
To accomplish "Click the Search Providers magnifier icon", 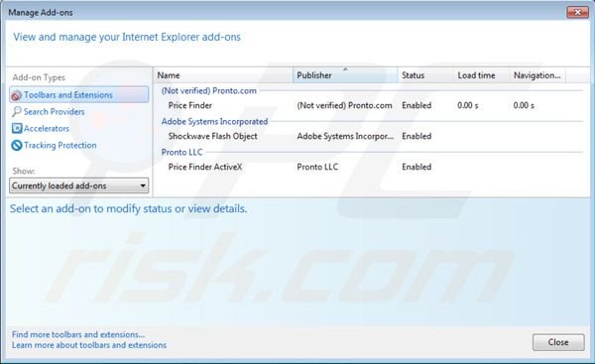I will click(16, 112).
